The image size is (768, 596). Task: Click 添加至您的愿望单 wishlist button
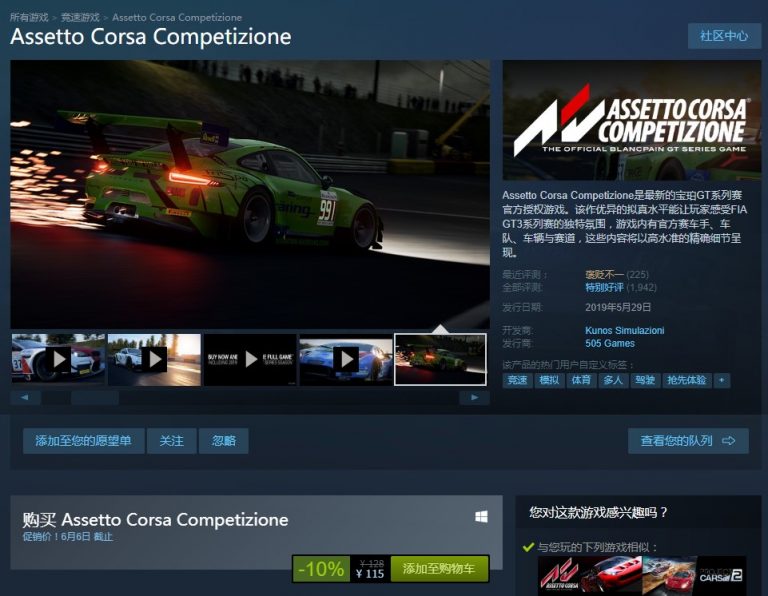click(84, 441)
